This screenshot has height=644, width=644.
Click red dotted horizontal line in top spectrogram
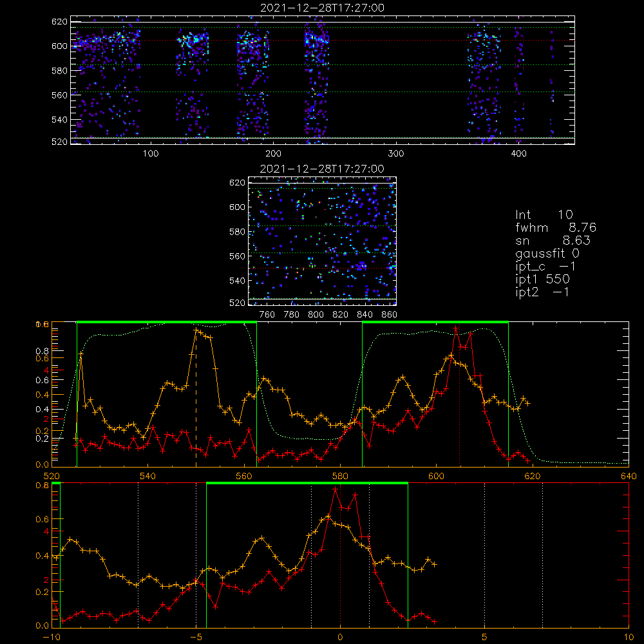point(323,40)
